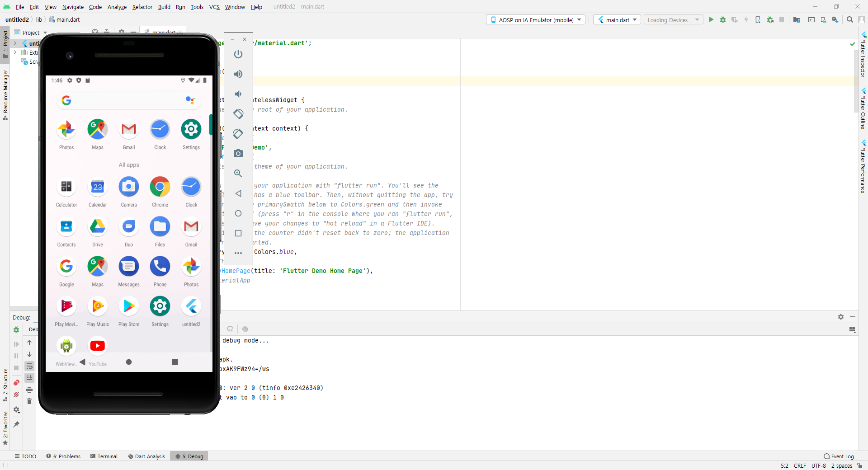Screen dimensions: 868x470
Task: Toggle soft-wrap in the debug console
Action: pos(29,366)
